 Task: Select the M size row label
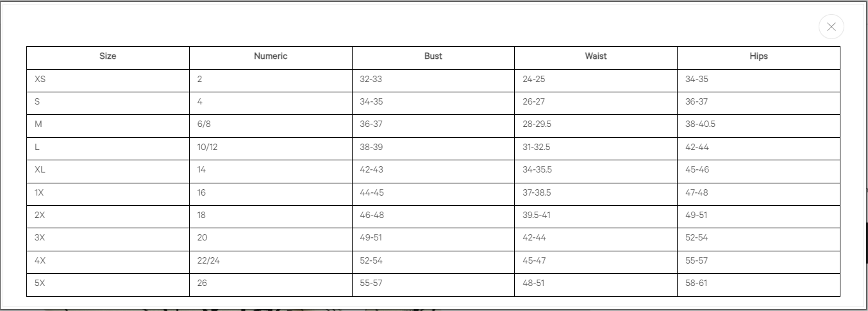point(38,124)
